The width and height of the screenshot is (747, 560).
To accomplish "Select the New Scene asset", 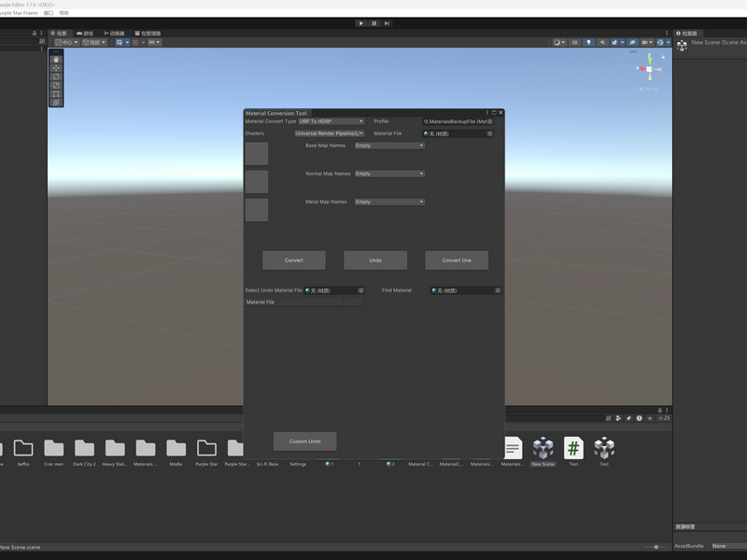I will 543,453.
